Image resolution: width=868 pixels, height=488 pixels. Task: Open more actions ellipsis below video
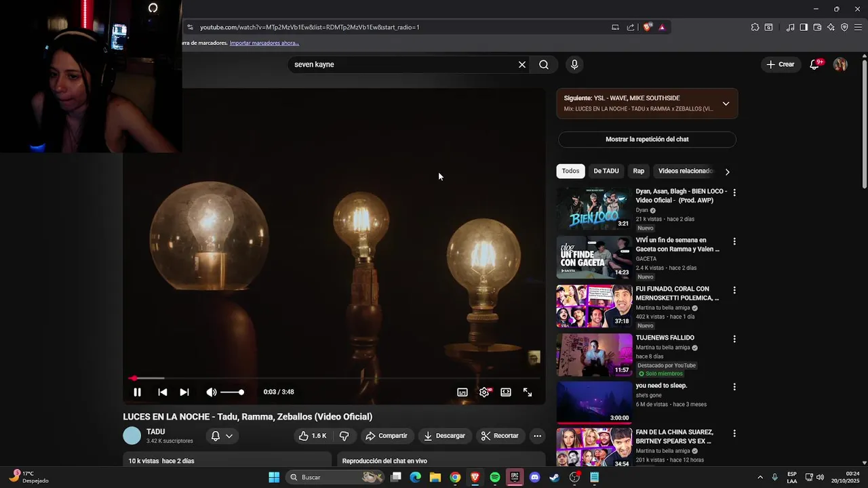tap(537, 436)
